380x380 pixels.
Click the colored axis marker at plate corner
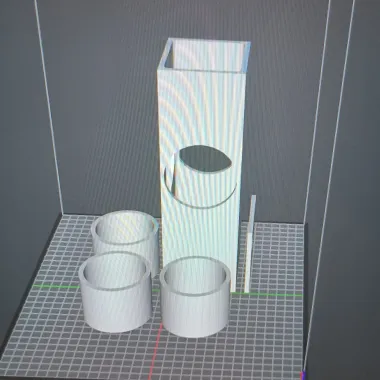tap(303, 375)
